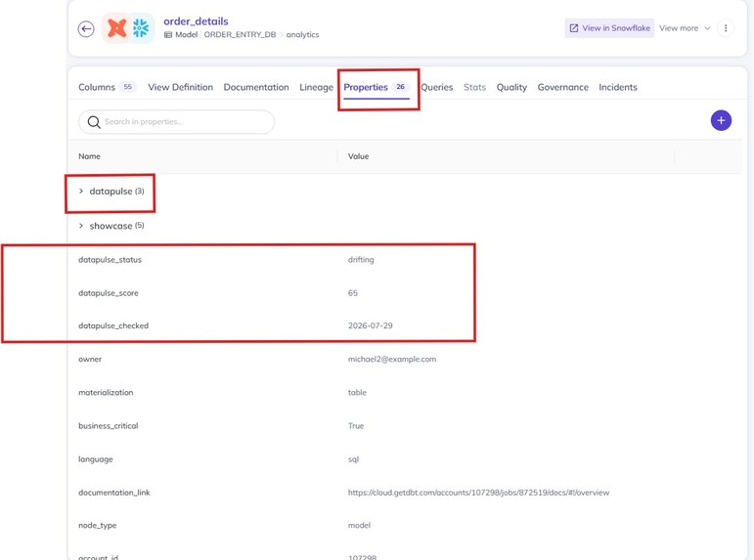Click the magnifier search icon
The image size is (754, 560).
click(94, 122)
